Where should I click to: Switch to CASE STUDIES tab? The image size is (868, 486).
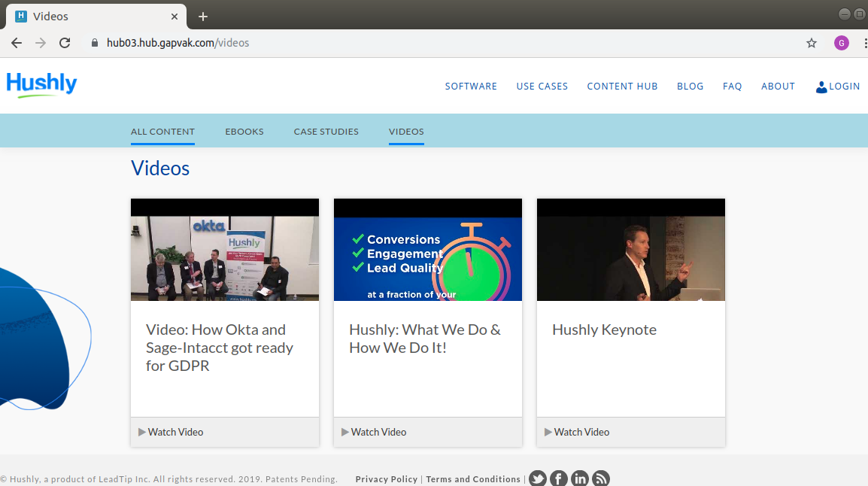coord(326,132)
